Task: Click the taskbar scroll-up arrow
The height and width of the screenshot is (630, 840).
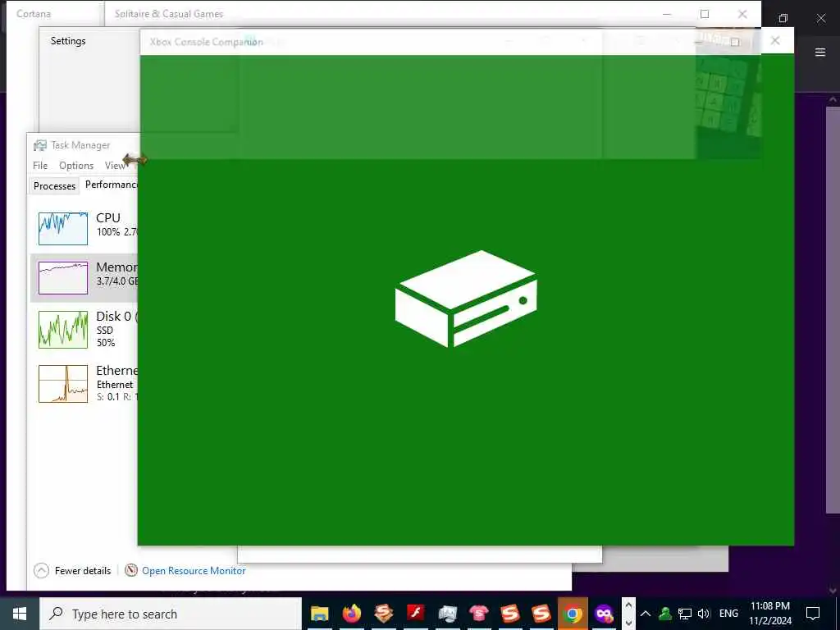Action: [628, 605]
